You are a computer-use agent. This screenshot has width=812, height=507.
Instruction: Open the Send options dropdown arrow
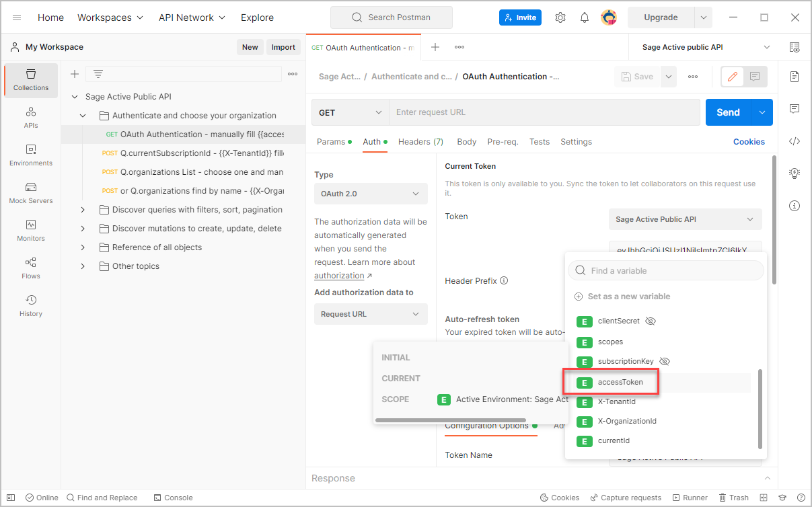[x=762, y=112]
